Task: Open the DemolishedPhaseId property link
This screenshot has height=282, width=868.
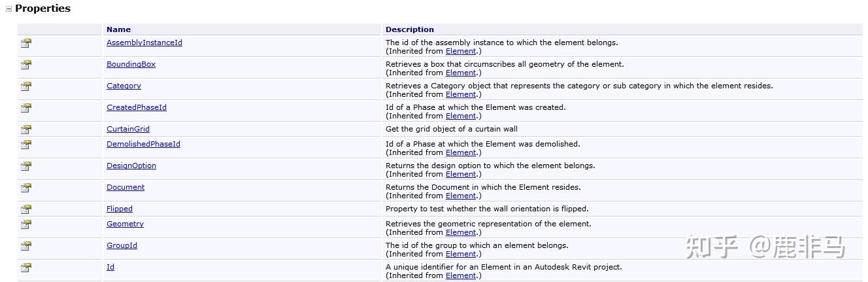Action: click(x=143, y=144)
